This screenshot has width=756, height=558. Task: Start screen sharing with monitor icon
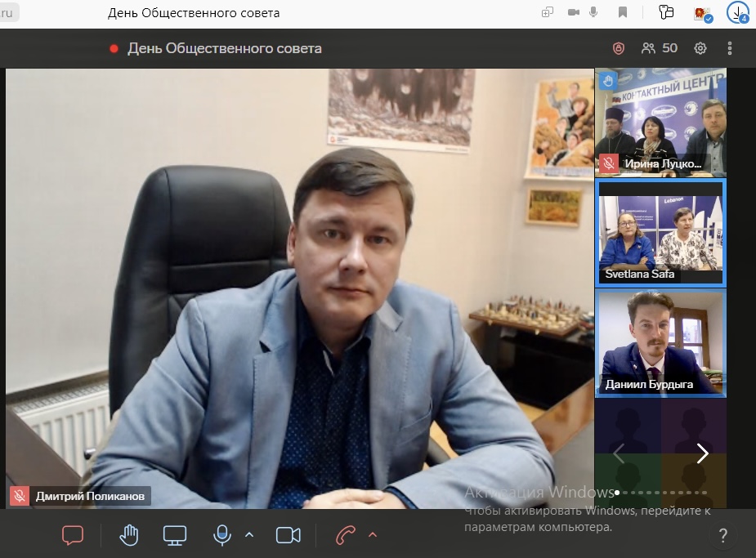(x=174, y=535)
